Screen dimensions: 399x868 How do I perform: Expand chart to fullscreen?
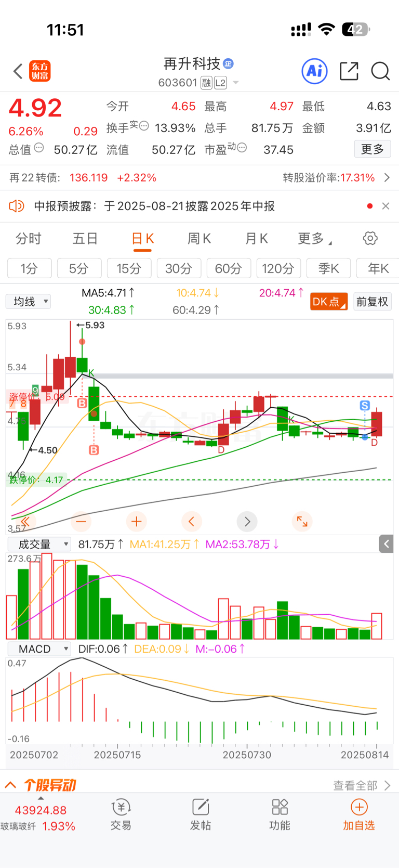pyautogui.click(x=302, y=521)
